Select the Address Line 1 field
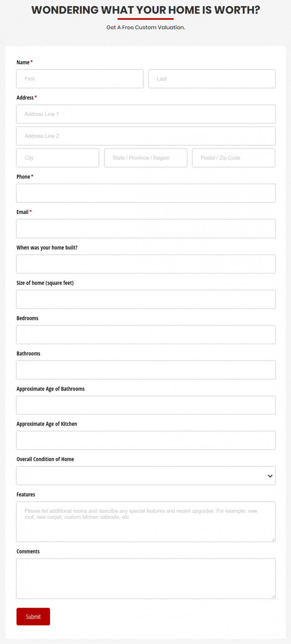The image size is (291, 644). pyautogui.click(x=145, y=114)
